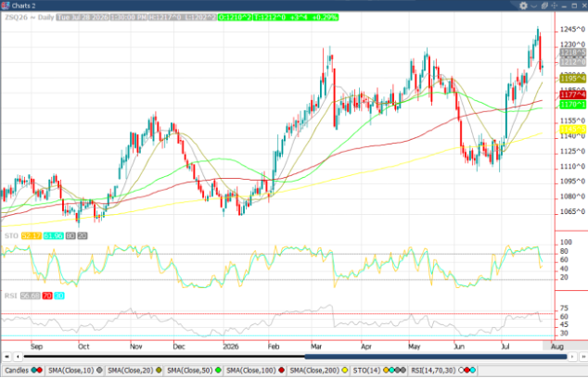Click the time field 1:30:00 PM

tap(129, 18)
